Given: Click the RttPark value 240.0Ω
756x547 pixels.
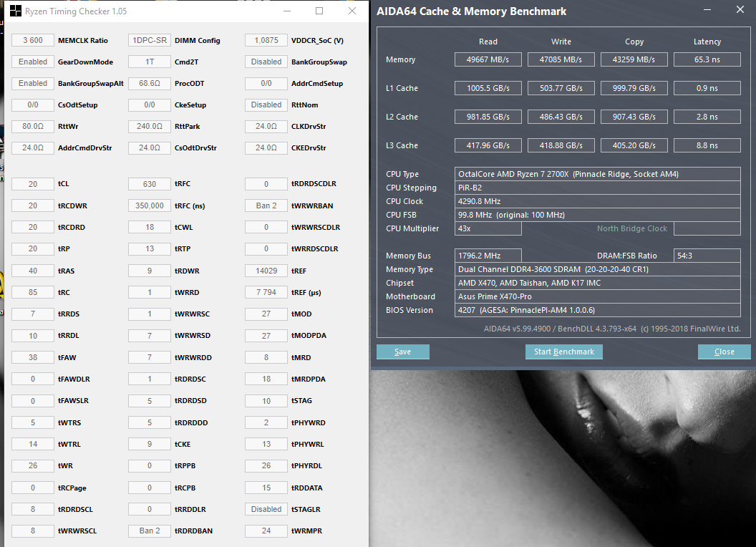Looking at the screenshot, I should (150, 126).
